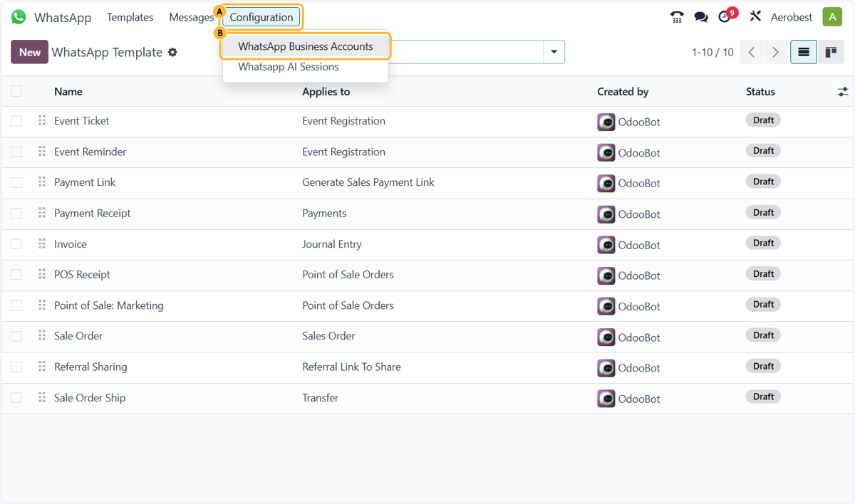Click OdooBot avatar in Sale Order Ship row

(x=606, y=399)
